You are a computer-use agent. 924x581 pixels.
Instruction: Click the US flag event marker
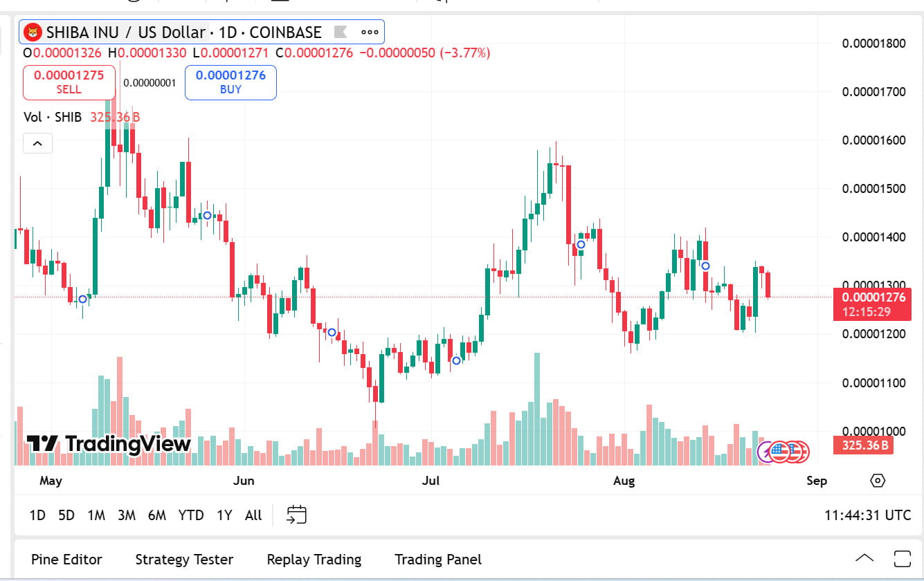[780, 452]
